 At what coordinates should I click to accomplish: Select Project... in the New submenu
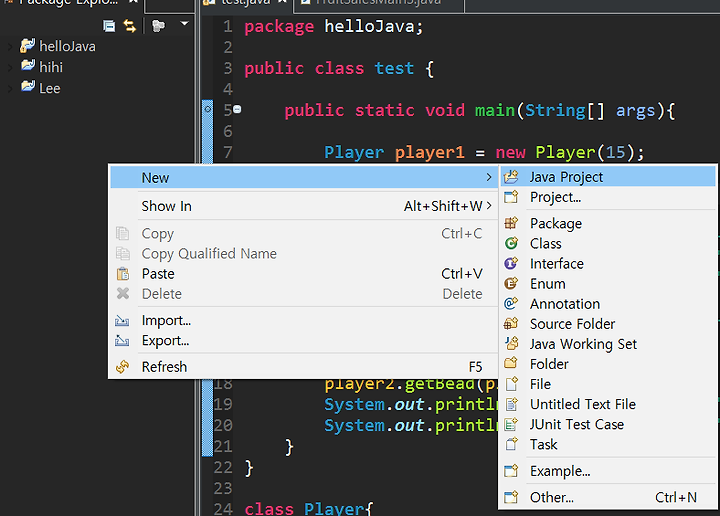[x=608, y=197]
